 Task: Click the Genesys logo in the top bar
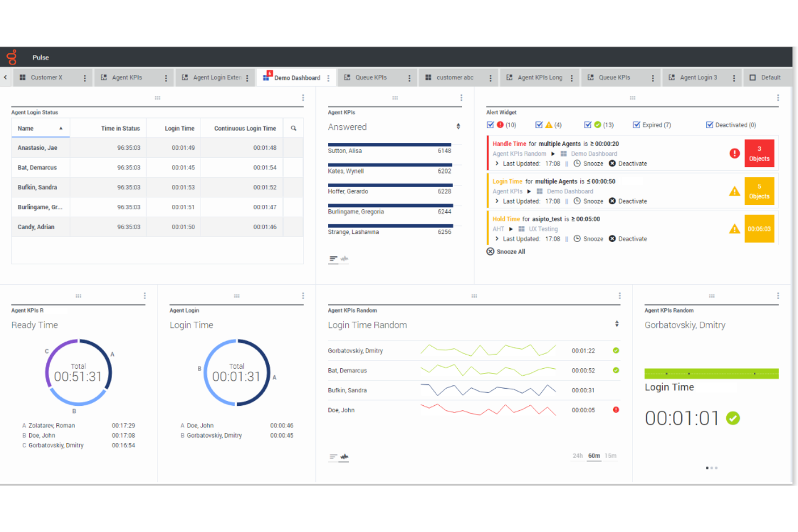(x=11, y=57)
